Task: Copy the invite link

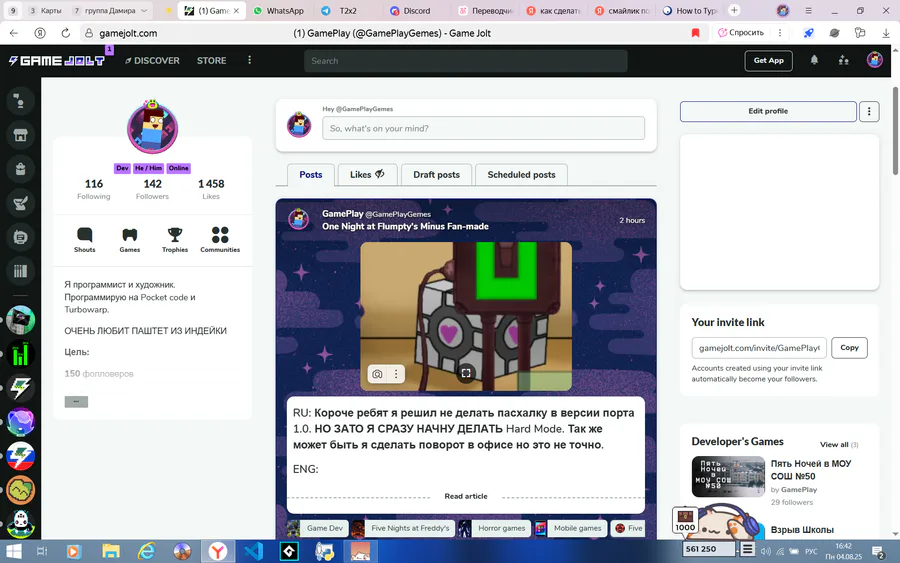Action: pos(849,347)
